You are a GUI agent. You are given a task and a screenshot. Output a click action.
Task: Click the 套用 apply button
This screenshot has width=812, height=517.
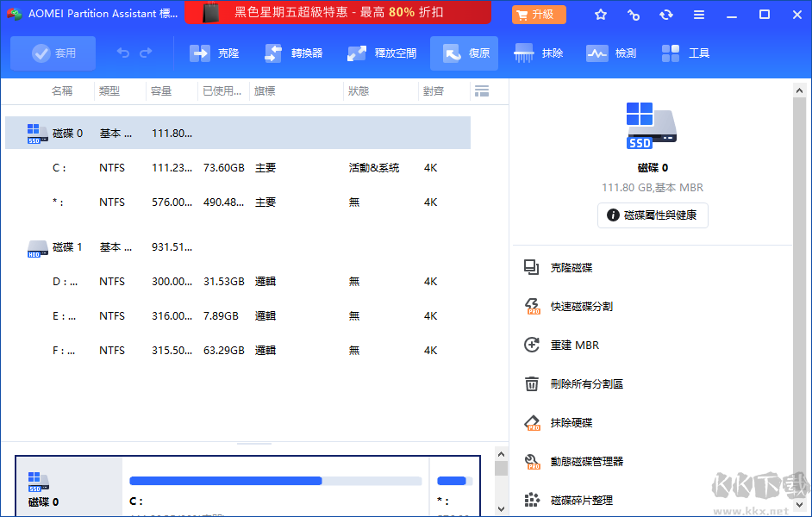coord(53,53)
